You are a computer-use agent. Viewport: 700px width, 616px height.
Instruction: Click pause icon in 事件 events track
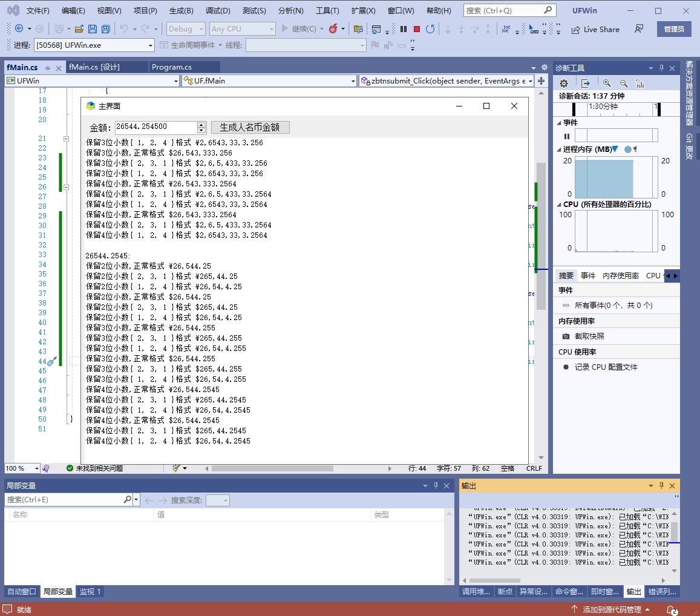566,136
